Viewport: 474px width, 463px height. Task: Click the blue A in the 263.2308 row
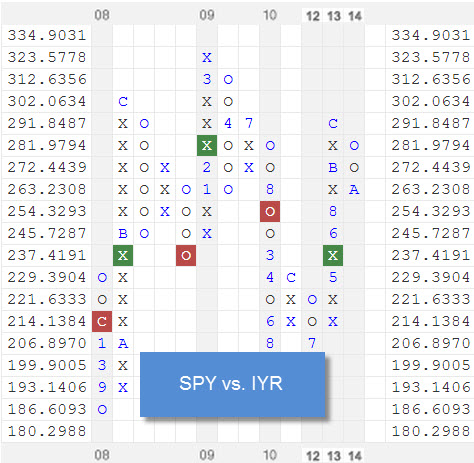(354, 189)
